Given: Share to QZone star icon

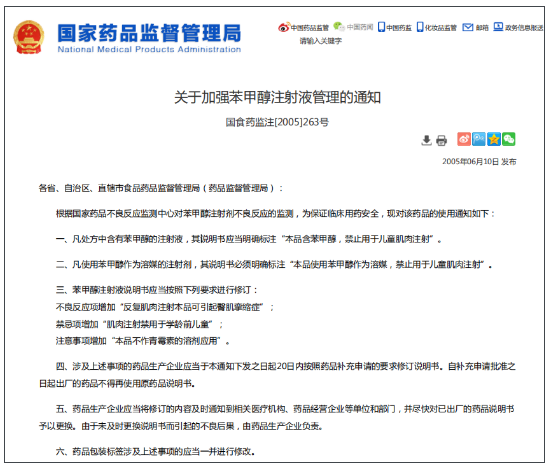Looking at the screenshot, I should 494,139.
